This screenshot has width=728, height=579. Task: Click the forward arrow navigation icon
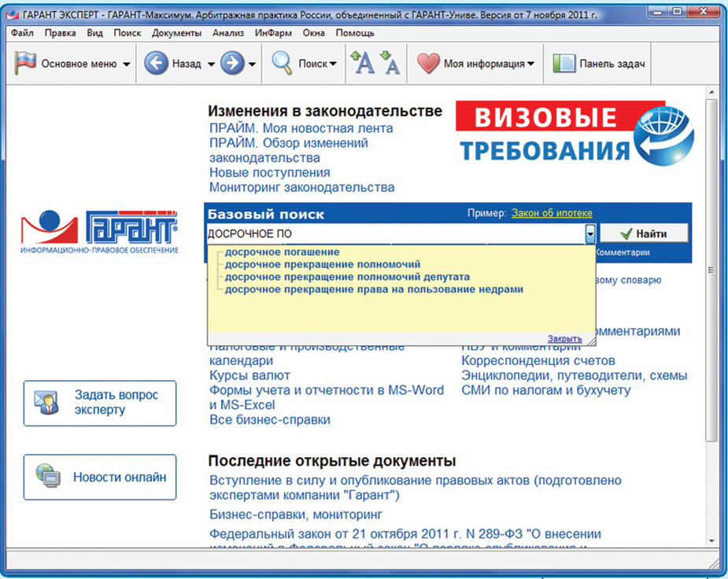[x=231, y=64]
